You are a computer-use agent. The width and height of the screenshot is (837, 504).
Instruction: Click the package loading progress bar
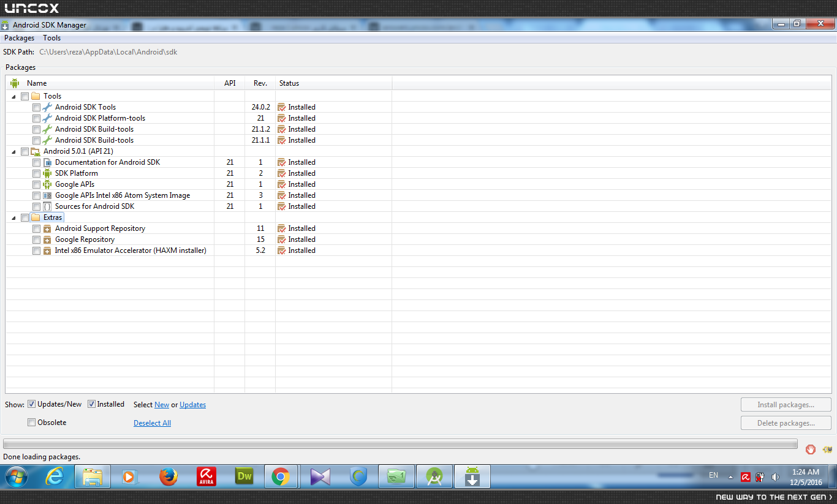click(400, 444)
